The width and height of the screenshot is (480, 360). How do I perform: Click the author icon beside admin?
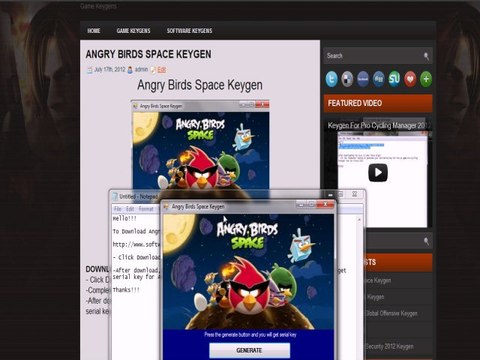[130, 70]
